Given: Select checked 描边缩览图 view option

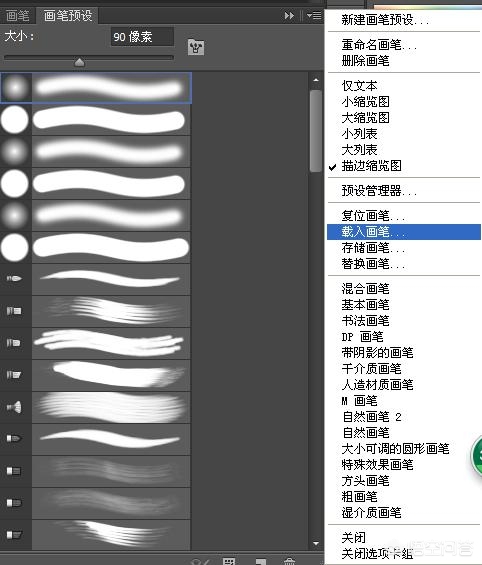Looking at the screenshot, I should click(371, 166).
